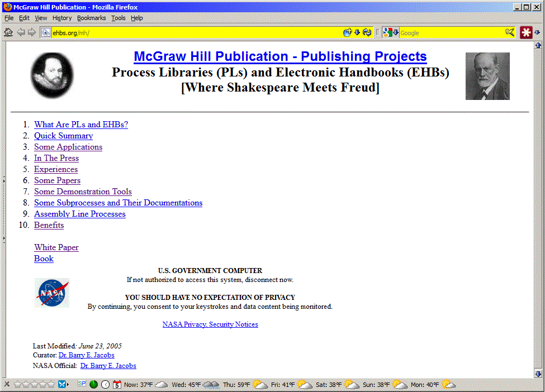Image resolution: width=545 pixels, height=392 pixels.
Task: Click the bookmark-this-page globe icon in the address bar
Action: 347,32
